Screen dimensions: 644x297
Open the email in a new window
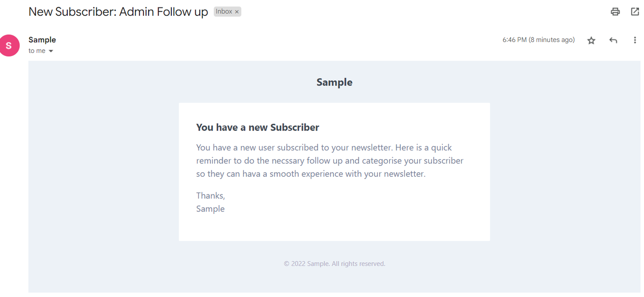point(635,12)
